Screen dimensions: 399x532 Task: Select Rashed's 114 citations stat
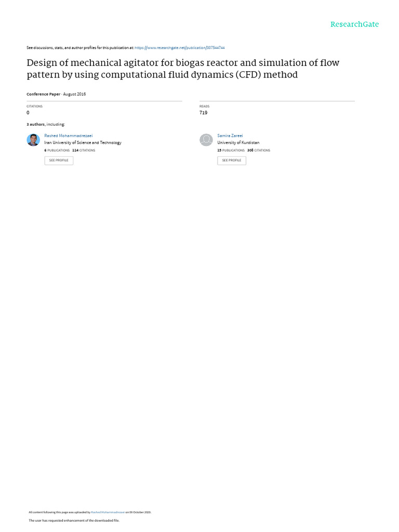tap(84, 150)
